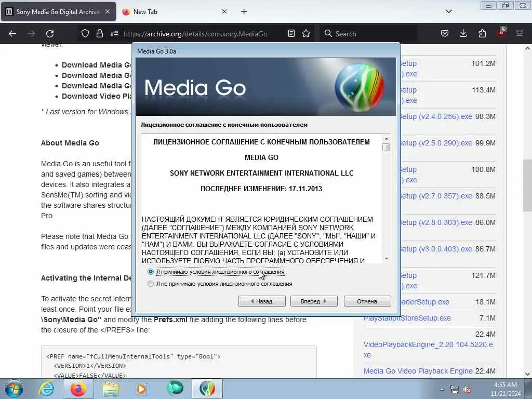532x399 pixels.
Task: Click the site security padlock icon
Action: [99, 34]
